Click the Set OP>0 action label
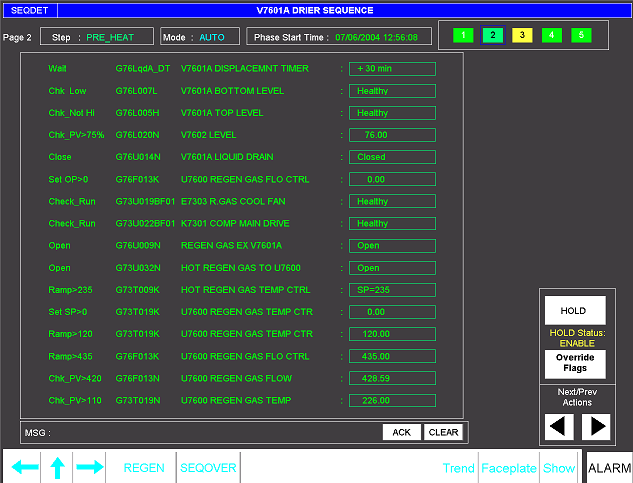Image resolution: width=633 pixels, height=483 pixels. (68, 179)
